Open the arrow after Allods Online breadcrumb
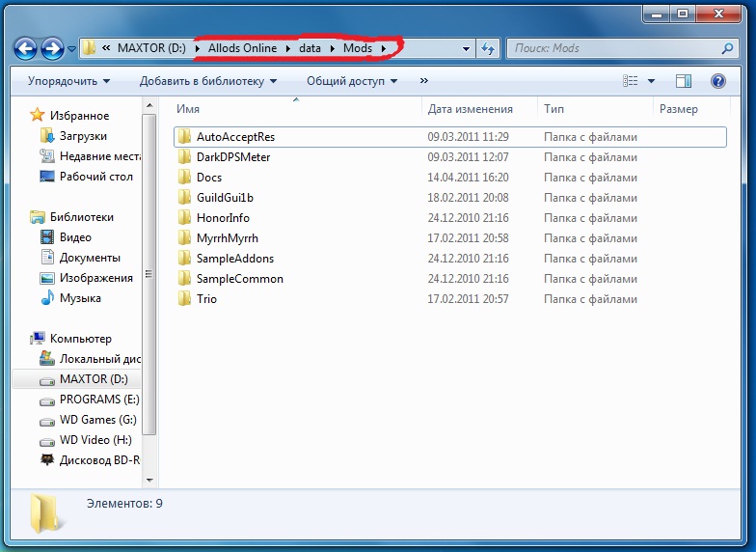Image resolution: width=756 pixels, height=552 pixels. 287,48
